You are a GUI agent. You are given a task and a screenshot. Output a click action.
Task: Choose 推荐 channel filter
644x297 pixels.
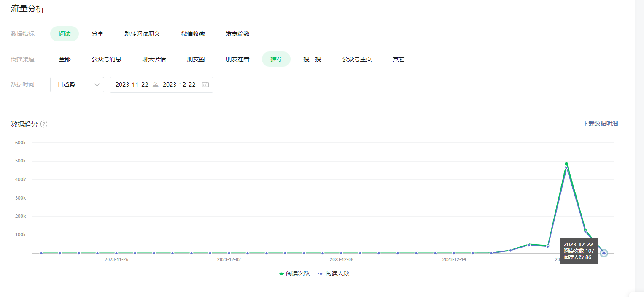click(276, 59)
